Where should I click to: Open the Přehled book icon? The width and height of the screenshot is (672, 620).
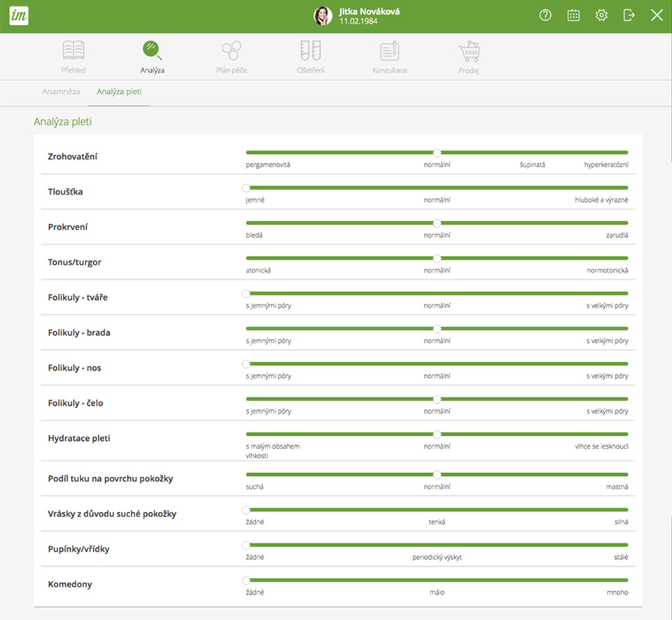[x=73, y=50]
